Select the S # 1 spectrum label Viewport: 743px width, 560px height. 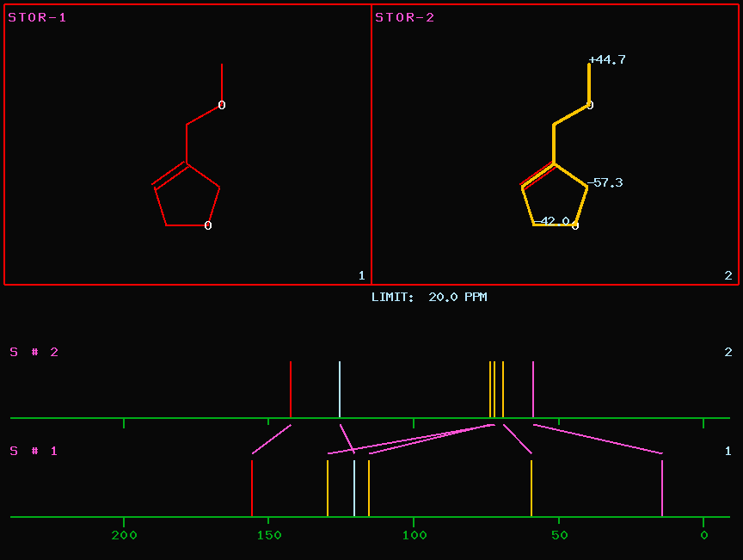[x=34, y=451]
